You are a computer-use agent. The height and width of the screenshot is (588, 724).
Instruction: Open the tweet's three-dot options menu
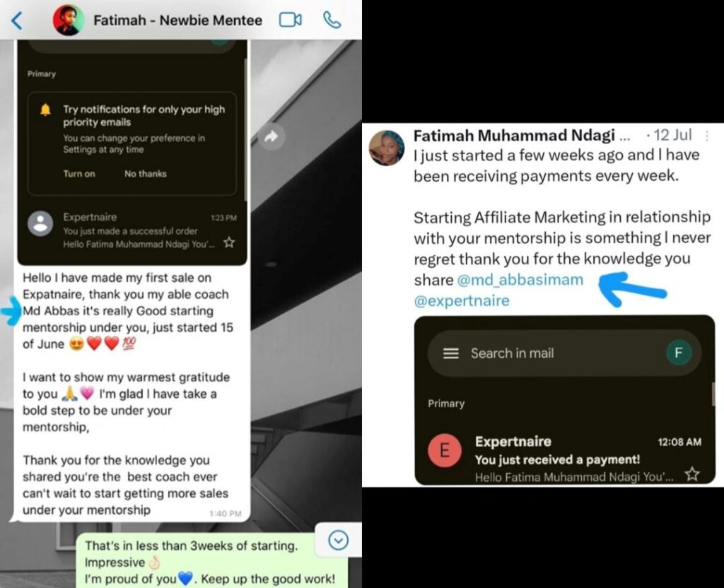click(707, 136)
